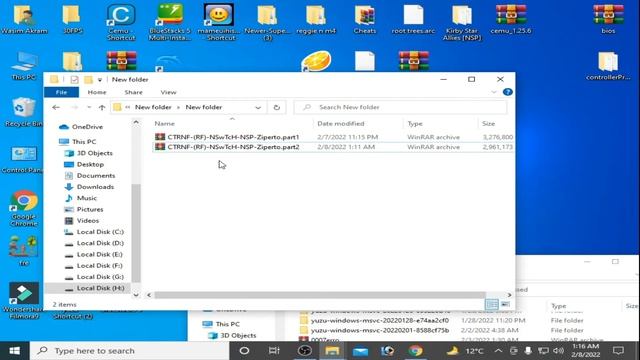640x360 pixels.
Task: Click the Search New folder field
Action: [x=401, y=107]
